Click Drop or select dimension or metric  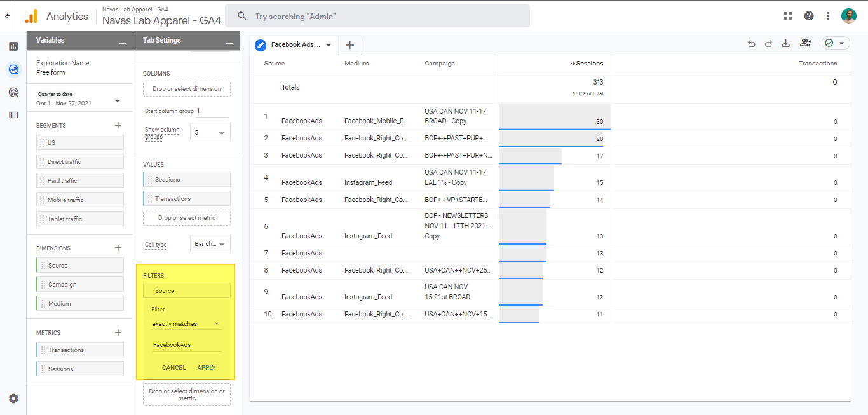click(x=187, y=395)
